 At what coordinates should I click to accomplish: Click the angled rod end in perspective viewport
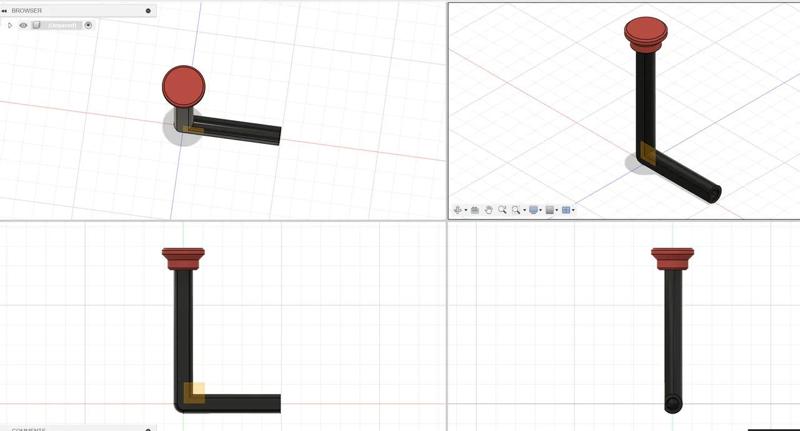(715, 193)
